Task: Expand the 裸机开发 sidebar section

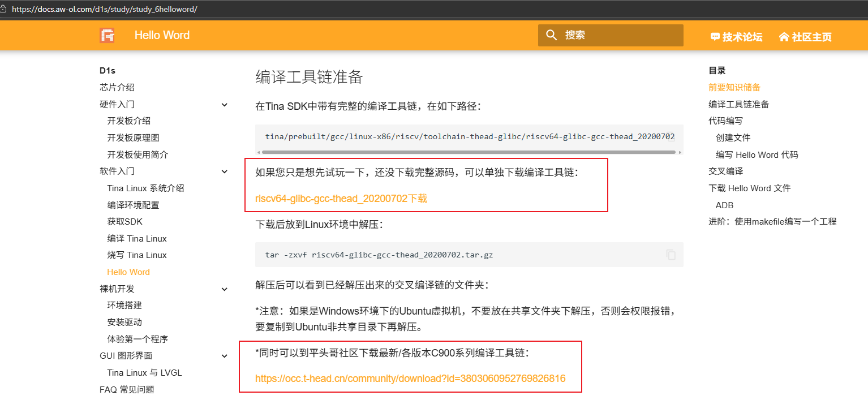Action: tap(224, 289)
